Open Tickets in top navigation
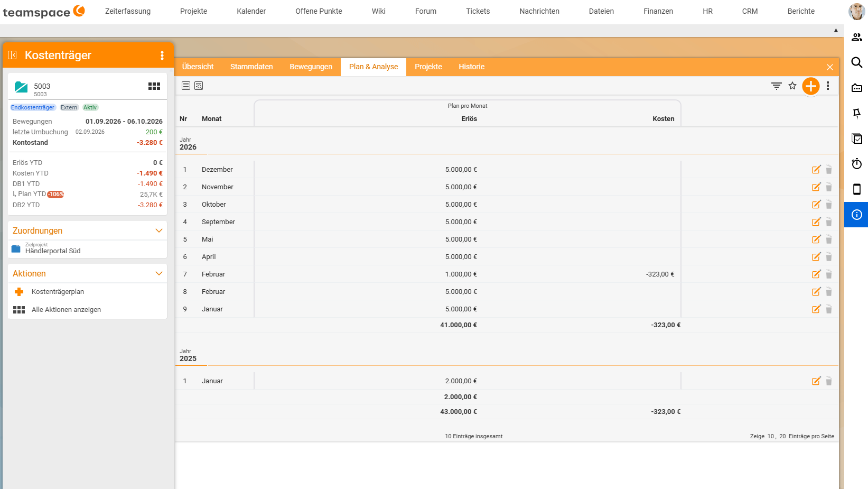The image size is (868, 489). click(x=478, y=11)
